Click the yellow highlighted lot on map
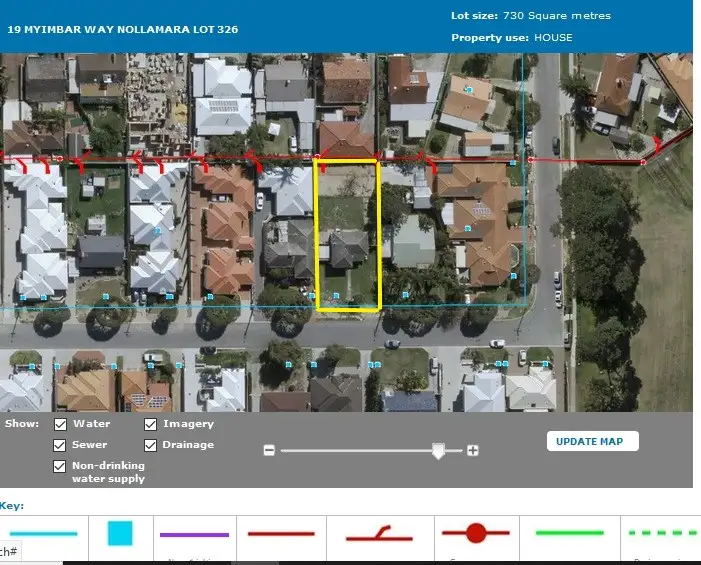701x565 pixels. tap(347, 235)
